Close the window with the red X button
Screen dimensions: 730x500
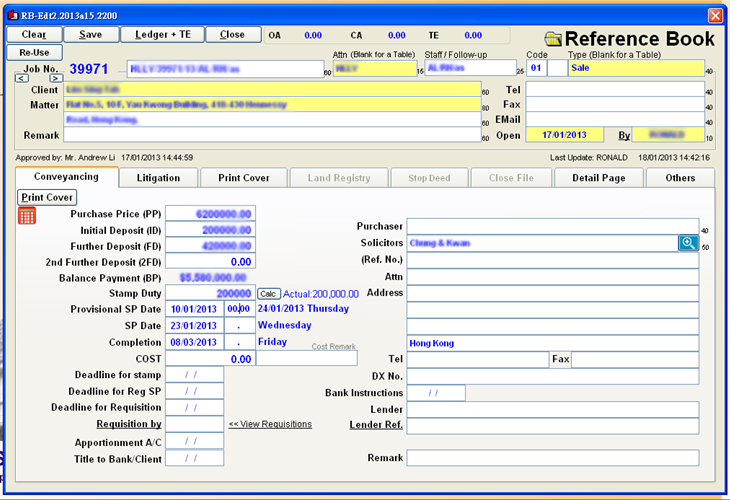click(715, 15)
